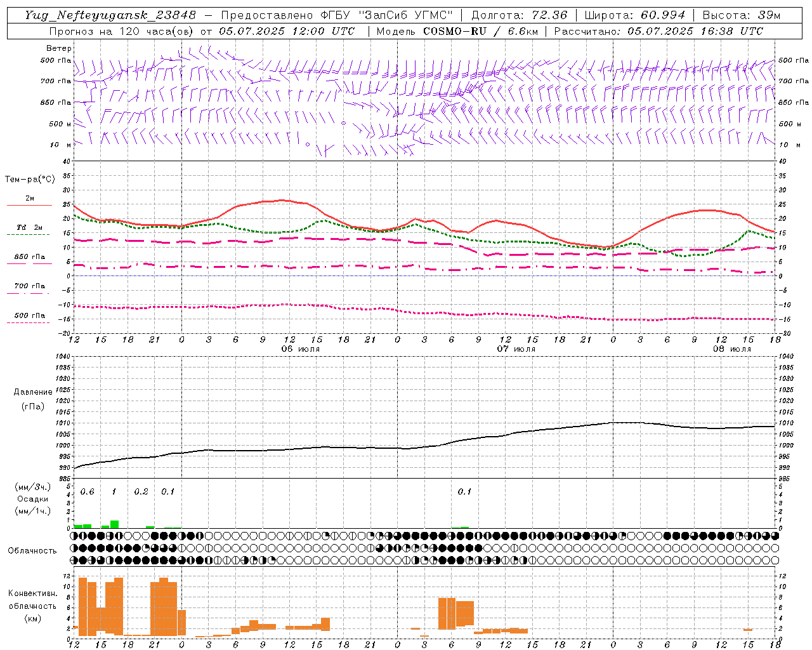
Task: Select the longitude value Долгота: 72.36
Action: (x=519, y=15)
